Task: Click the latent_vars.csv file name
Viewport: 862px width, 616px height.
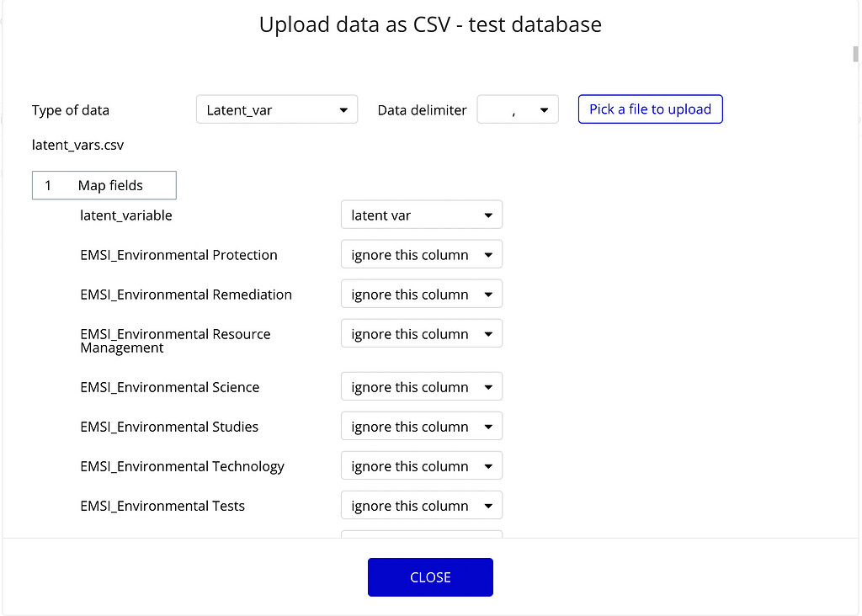Action: click(77, 145)
